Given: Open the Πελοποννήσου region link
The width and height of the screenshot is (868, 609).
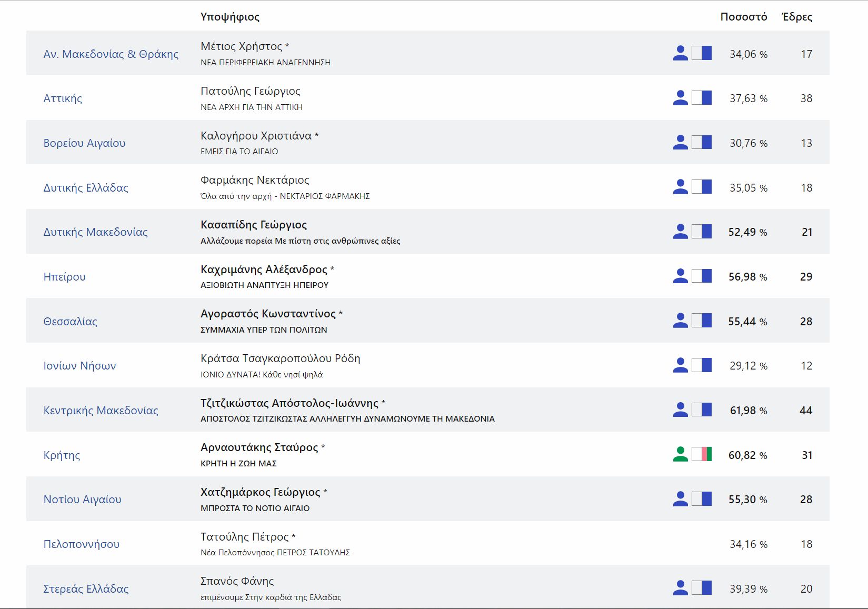Looking at the screenshot, I should click(x=81, y=544).
